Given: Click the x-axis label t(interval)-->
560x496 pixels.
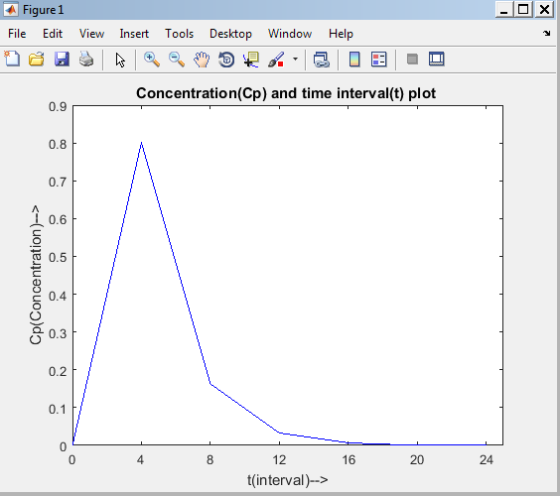Looking at the screenshot, I should (x=288, y=480).
